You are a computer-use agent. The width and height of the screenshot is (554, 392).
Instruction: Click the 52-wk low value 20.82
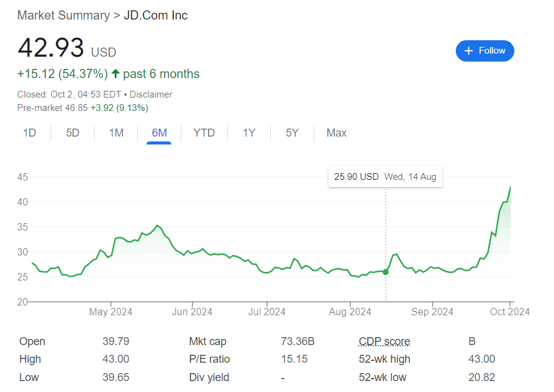click(x=482, y=377)
